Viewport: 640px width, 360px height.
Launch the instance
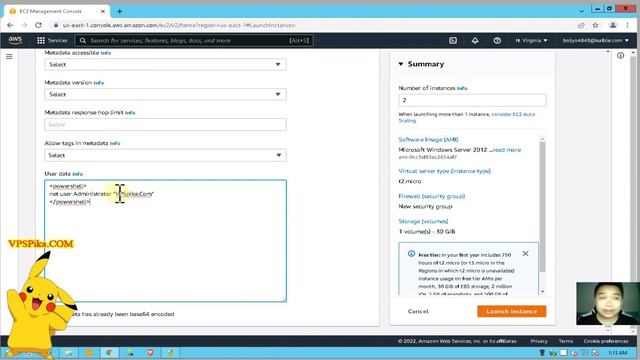coord(511,311)
